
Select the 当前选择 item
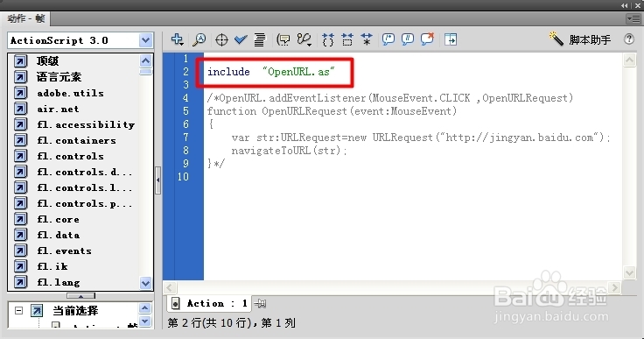pos(75,311)
